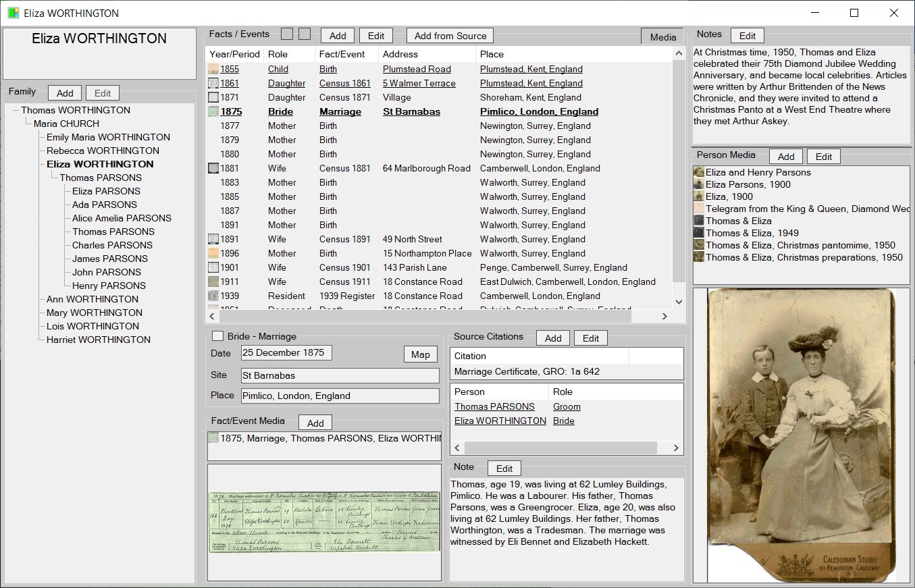Click the Telegram from King & Queen thumbnail icon
The image size is (915, 588).
click(699, 209)
